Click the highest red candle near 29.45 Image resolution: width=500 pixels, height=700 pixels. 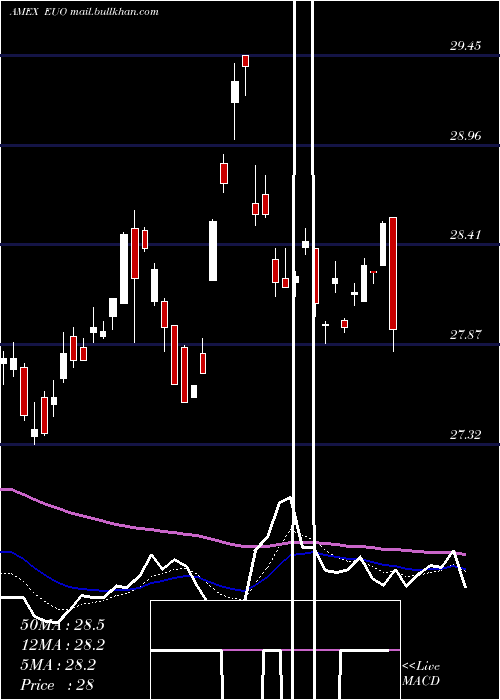pyautogui.click(x=245, y=61)
